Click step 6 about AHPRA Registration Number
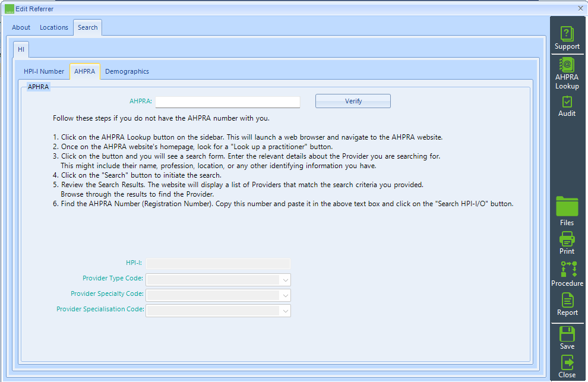The height and width of the screenshot is (382, 588). click(x=283, y=204)
